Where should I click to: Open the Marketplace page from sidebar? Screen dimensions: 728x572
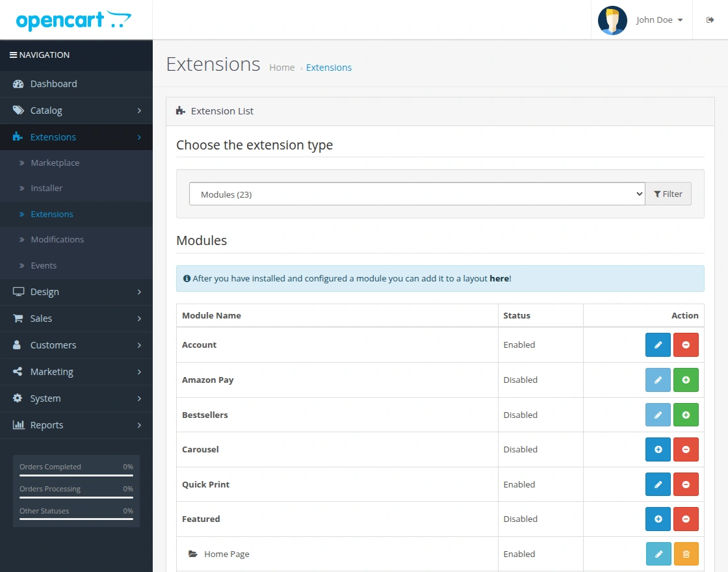55,162
